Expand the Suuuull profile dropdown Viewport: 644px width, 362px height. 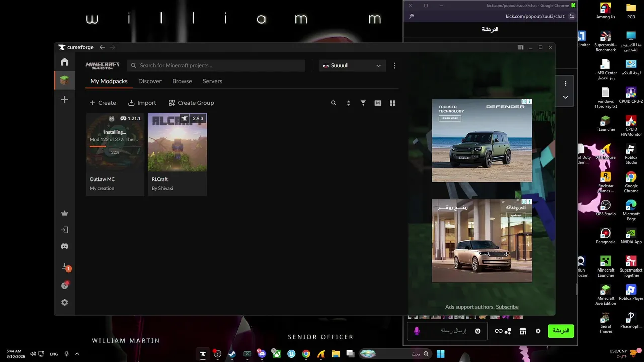[x=352, y=66]
